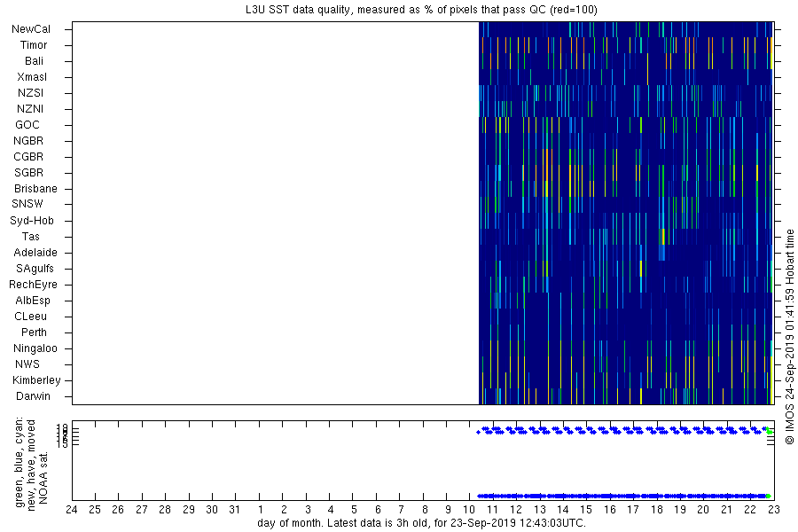The image size is (798, 532).
Task: Click day 31 on the x-axis
Action: (x=235, y=510)
